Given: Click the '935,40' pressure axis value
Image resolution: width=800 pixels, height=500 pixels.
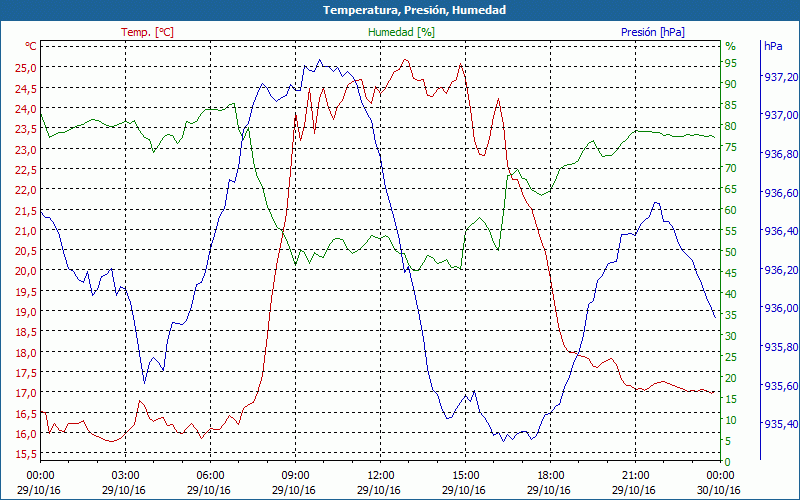Looking at the screenshot, I should [x=781, y=424].
